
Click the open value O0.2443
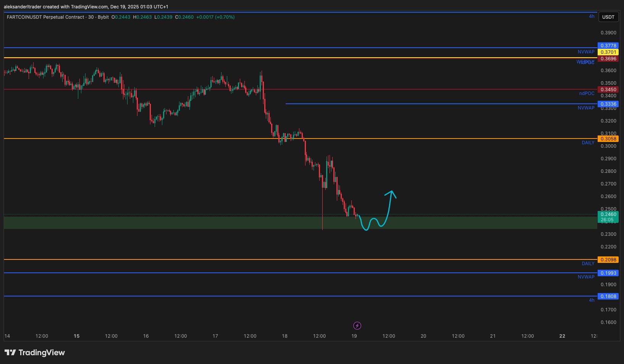point(121,17)
